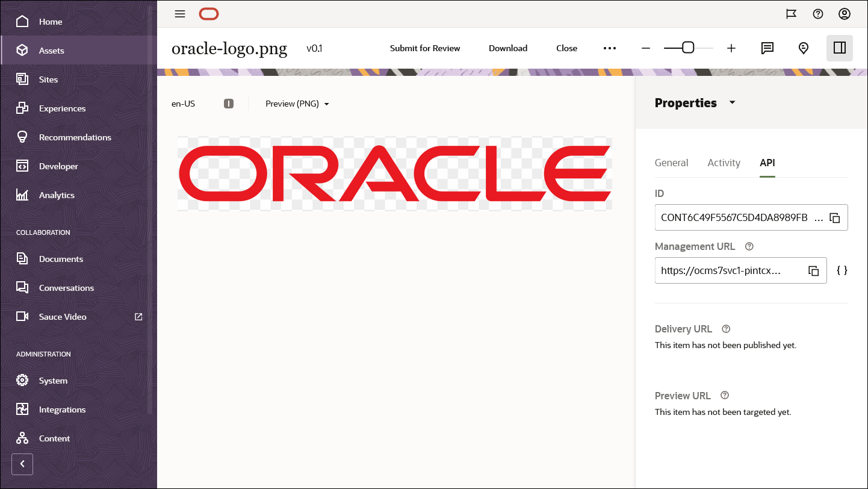Expand the Properties panel dropdown

(733, 102)
